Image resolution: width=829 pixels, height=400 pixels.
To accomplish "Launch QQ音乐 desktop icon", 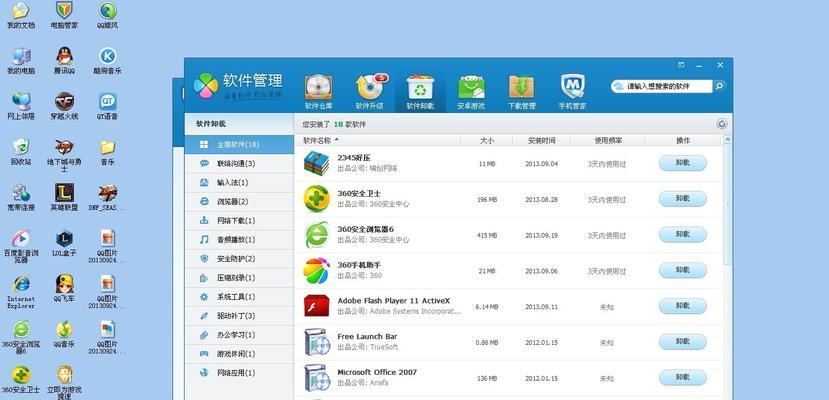I will tap(64, 334).
